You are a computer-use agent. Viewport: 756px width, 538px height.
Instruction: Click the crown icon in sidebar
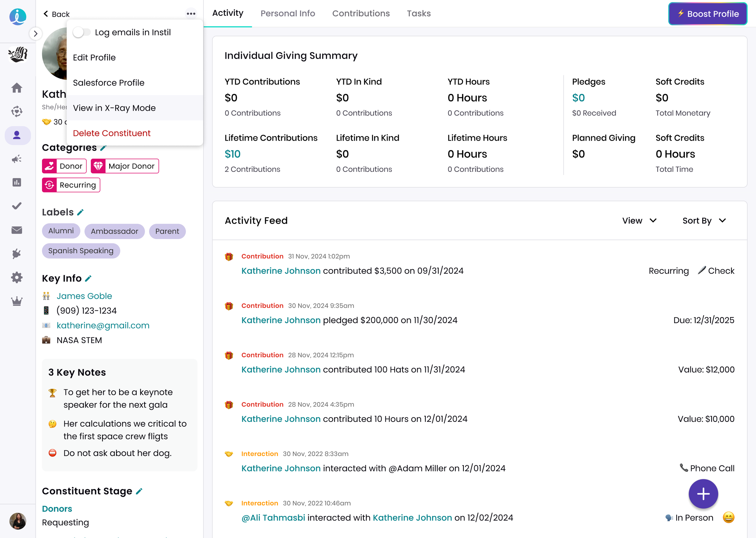point(17,301)
